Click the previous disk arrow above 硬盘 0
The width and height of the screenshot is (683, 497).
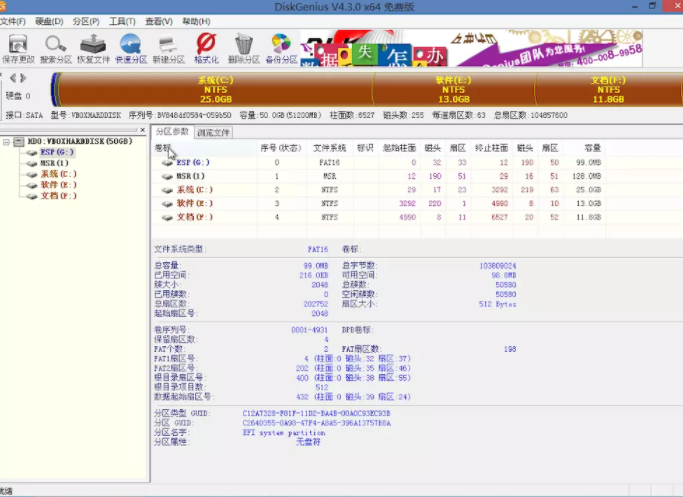(x=12, y=78)
